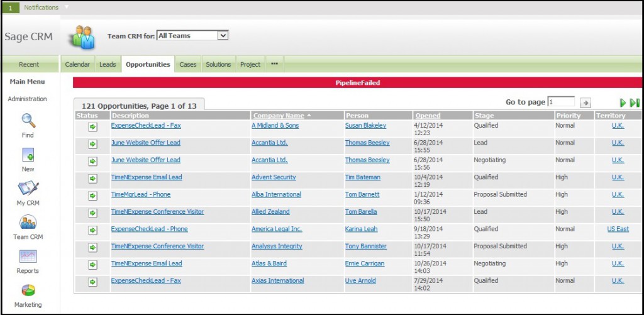
Task: Click the Notifications label
Action: tap(41, 8)
